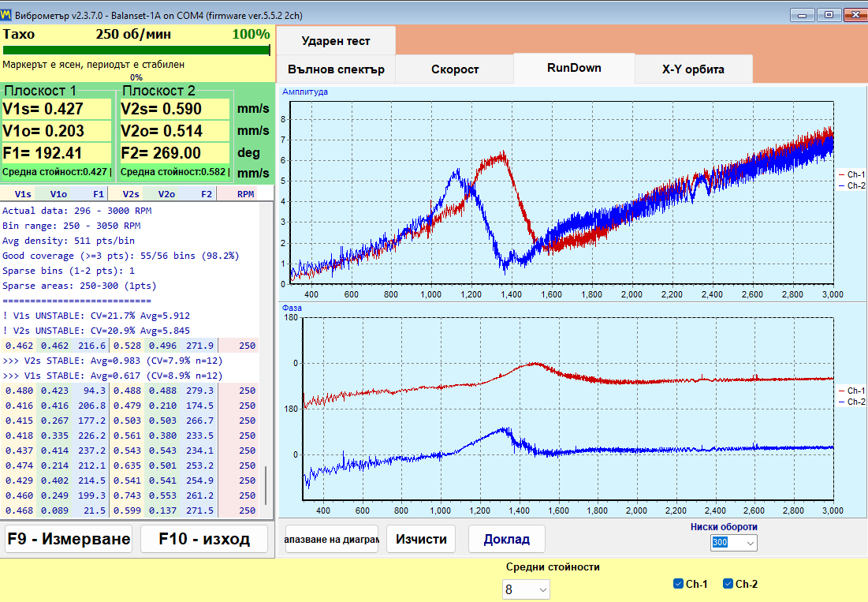Click the F1 column header
868x602 pixels.
(98, 194)
